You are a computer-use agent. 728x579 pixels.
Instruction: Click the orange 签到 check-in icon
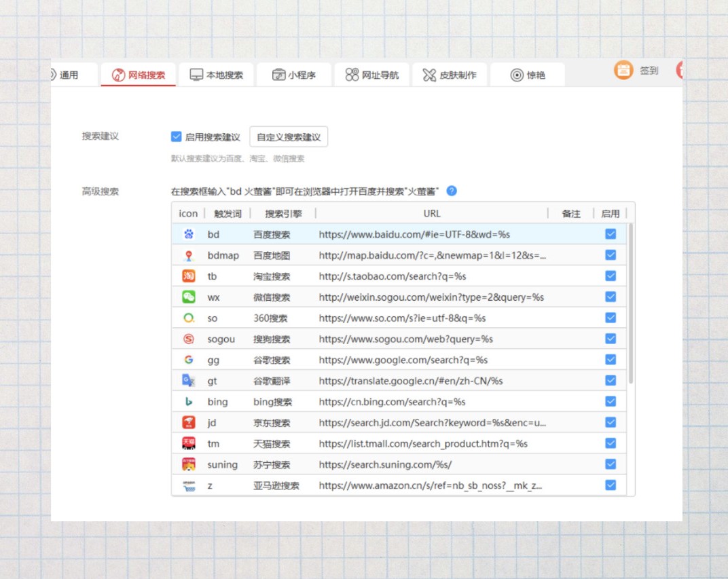(x=623, y=70)
